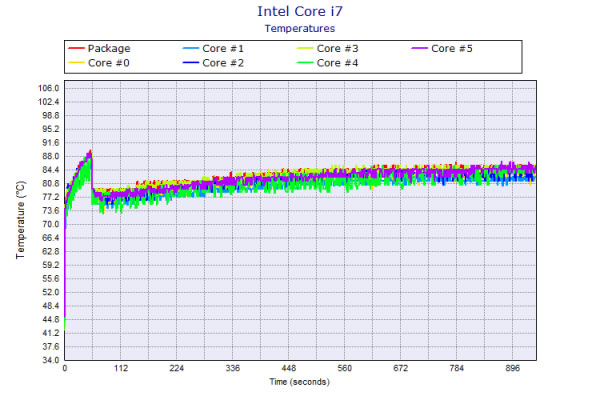This screenshot has height=400, width=600.
Task: Click the light blue Core #1 line swatch
Action: (x=191, y=48)
